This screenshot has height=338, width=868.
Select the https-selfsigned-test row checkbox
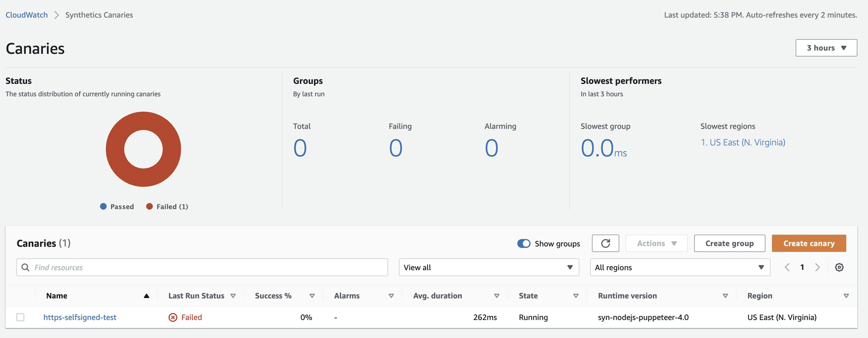21,317
